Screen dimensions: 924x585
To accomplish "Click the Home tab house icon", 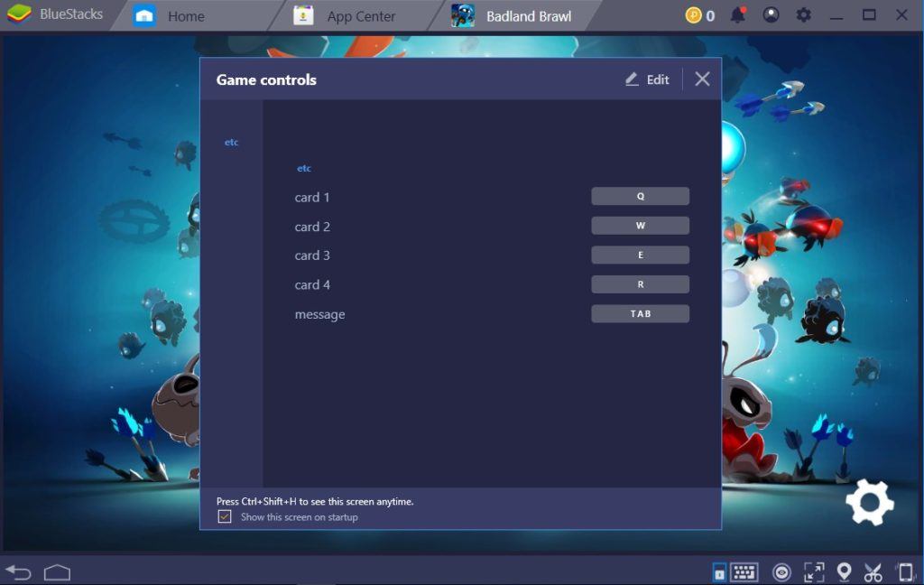I will 144,15.
